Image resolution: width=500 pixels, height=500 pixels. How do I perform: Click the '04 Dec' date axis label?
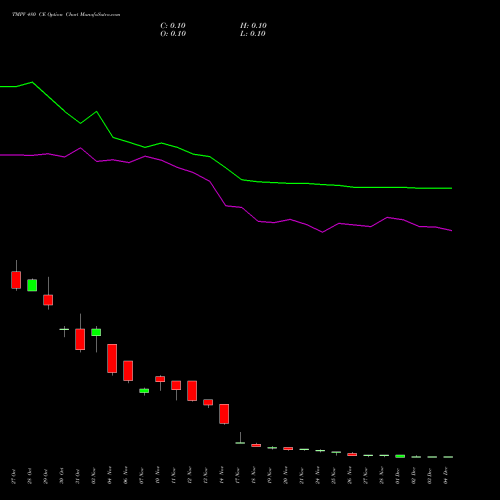click(x=446, y=476)
